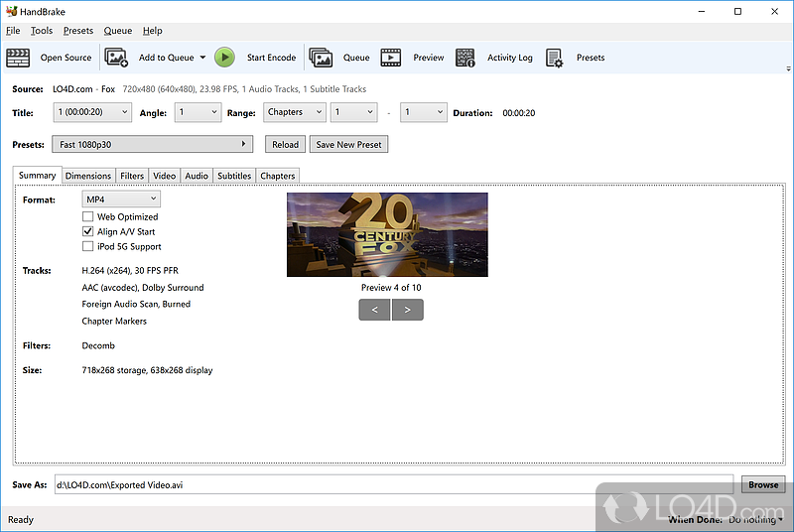Show previous preview image with < button
Viewport: 794px width, 532px height.
coord(375,310)
